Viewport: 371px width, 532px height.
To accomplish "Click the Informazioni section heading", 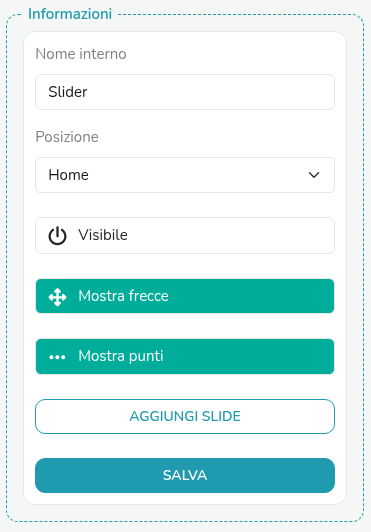I will point(70,14).
